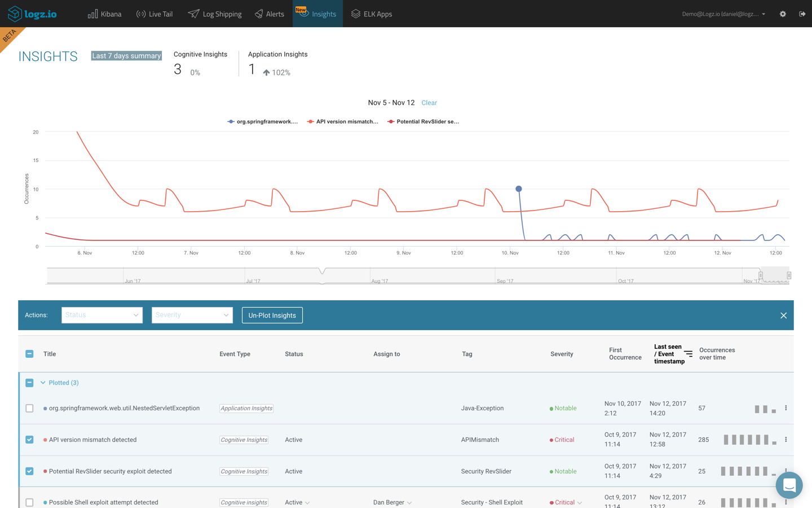Click Last 7 days summary label
This screenshot has width=812, height=508.
tap(126, 56)
